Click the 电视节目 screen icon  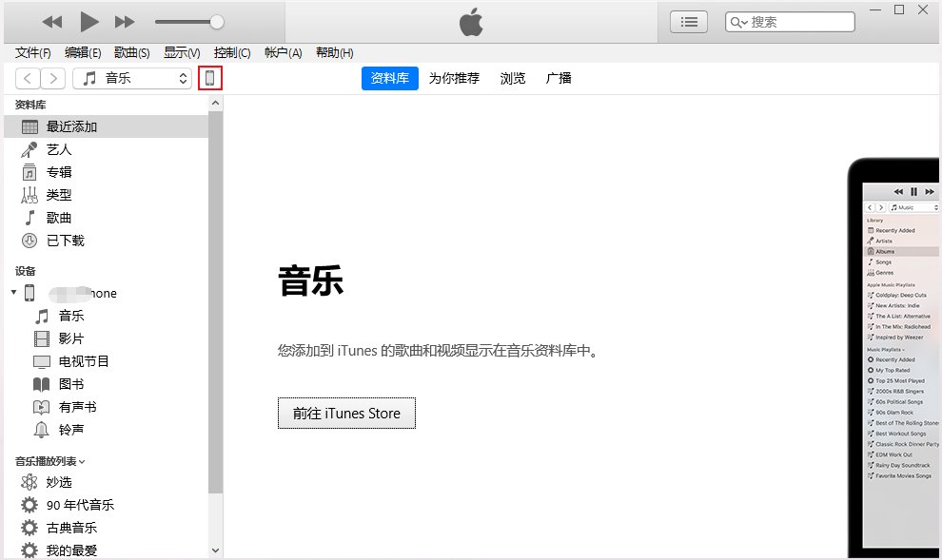pyautogui.click(x=42, y=361)
